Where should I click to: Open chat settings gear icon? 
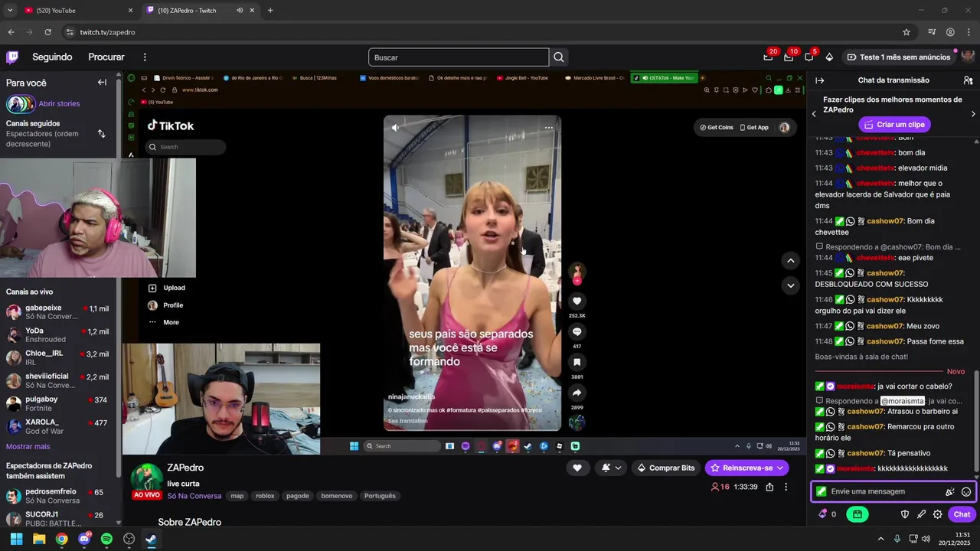click(x=937, y=514)
